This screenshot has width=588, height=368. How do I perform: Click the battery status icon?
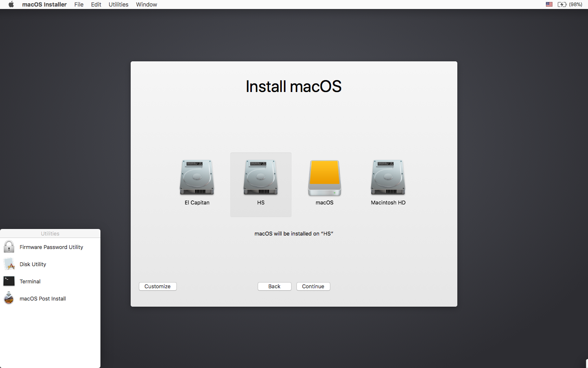562,4
